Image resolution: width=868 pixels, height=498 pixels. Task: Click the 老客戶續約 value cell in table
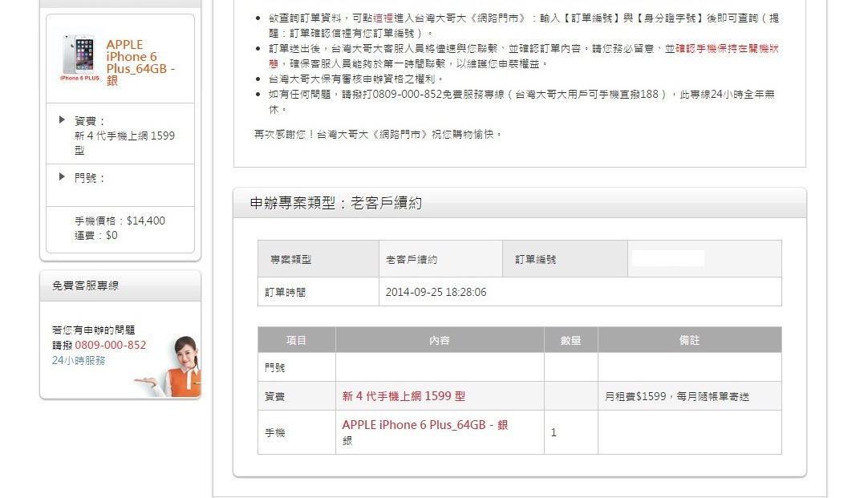pos(440,259)
